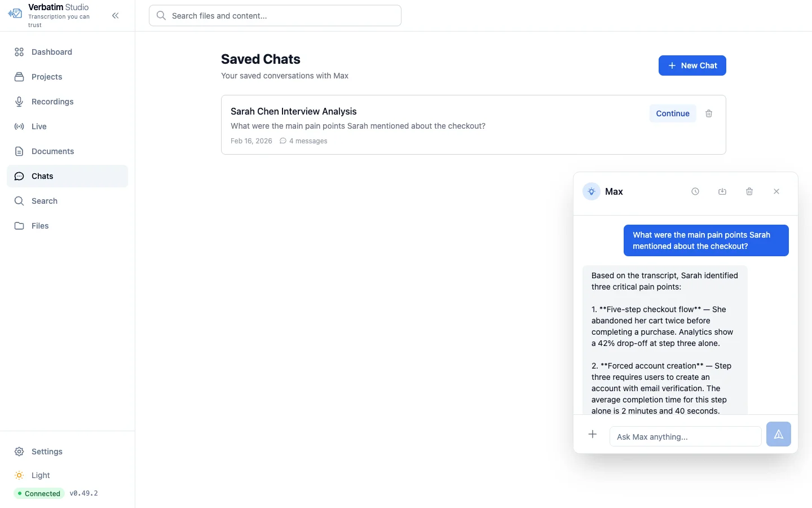
Task: Close the Max chat panel
Action: [776, 191]
